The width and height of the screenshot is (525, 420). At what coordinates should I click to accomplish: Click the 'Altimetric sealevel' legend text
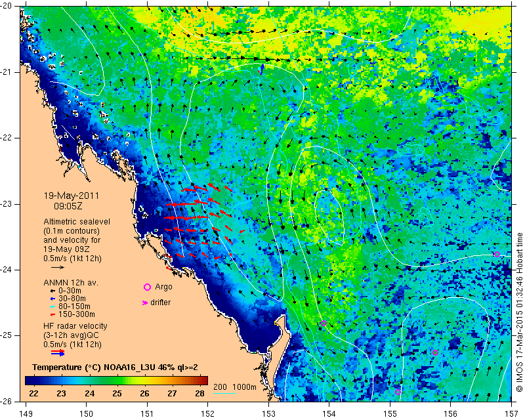77,222
